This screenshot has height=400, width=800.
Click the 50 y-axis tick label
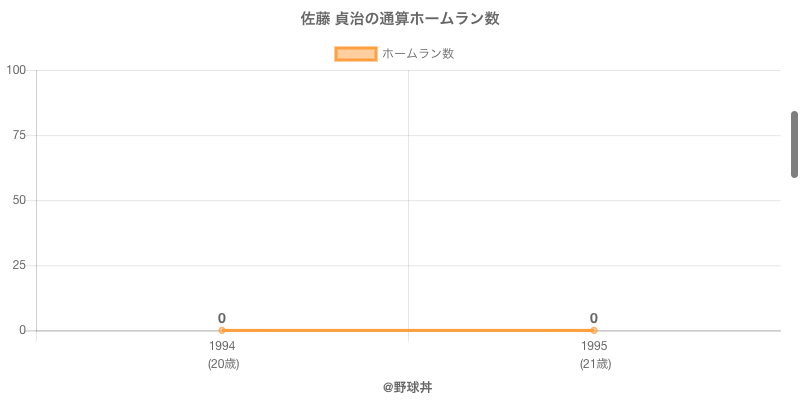coord(19,200)
